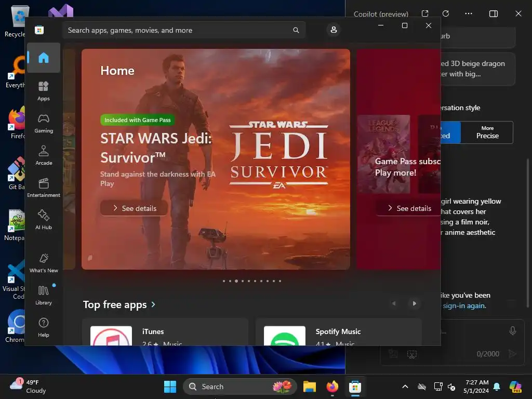The width and height of the screenshot is (532, 399).
Task: Click the search magnifier icon in Store
Action: point(296,30)
